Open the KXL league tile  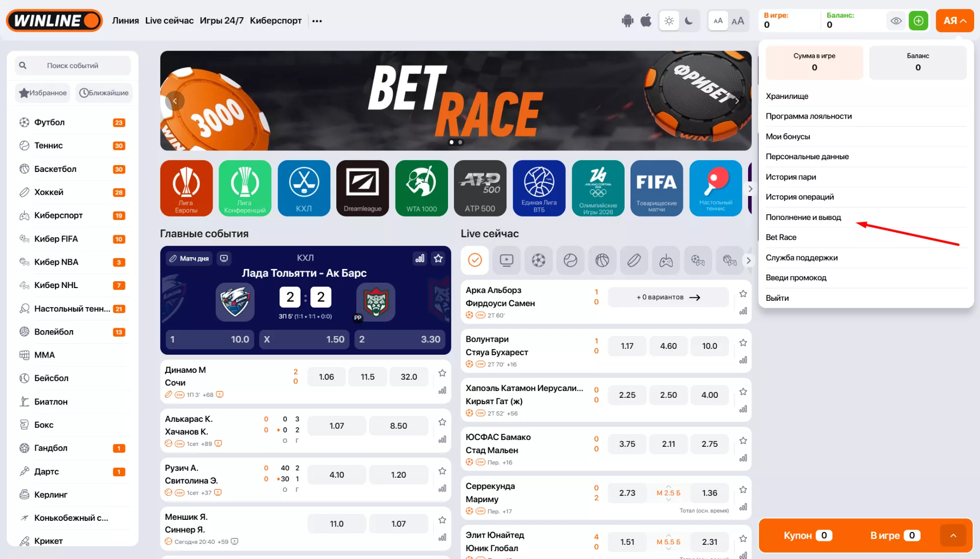(304, 188)
